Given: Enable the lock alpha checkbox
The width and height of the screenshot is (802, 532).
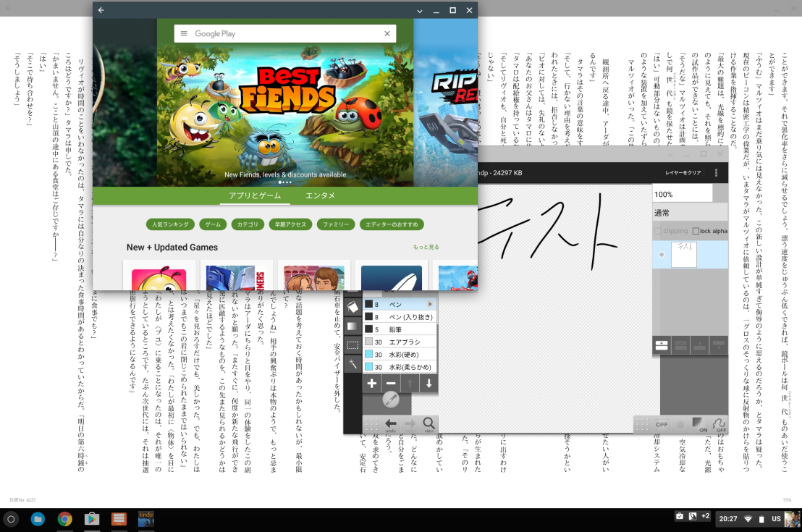Looking at the screenshot, I should point(696,231).
